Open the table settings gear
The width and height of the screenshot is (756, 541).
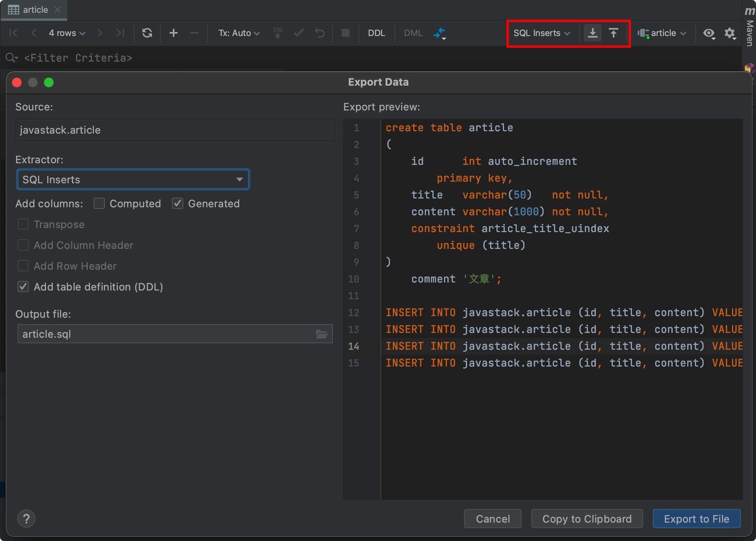click(730, 33)
